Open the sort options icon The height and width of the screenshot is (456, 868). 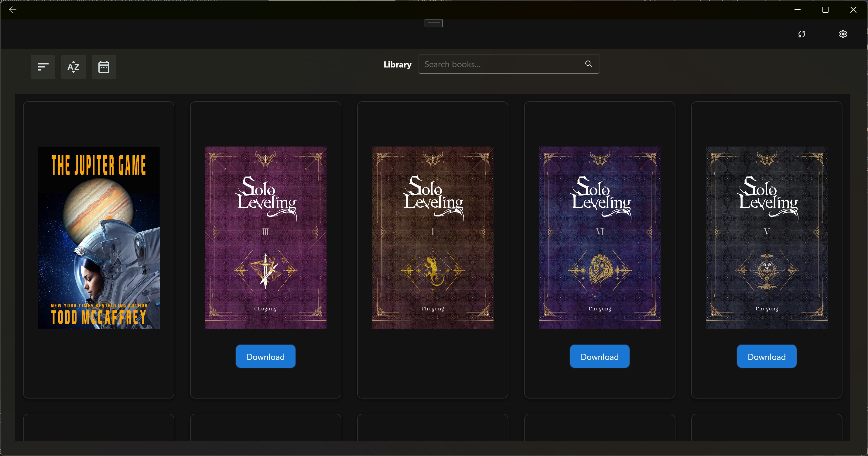tap(43, 67)
